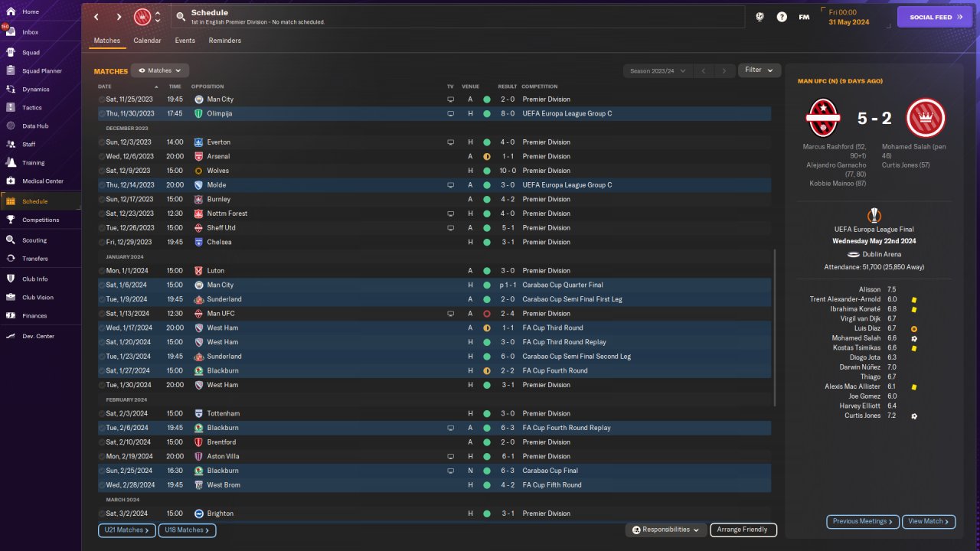
Task: Click the Arrange Friendly button
Action: 743,530
